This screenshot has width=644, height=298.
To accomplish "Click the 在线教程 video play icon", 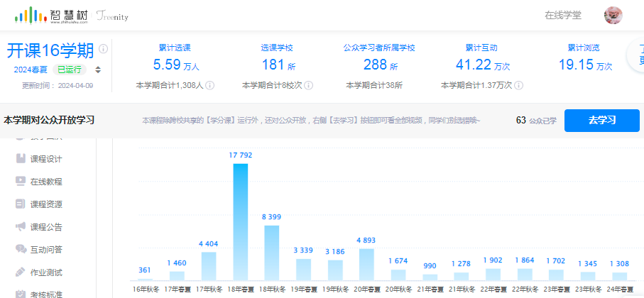I will tap(21, 181).
